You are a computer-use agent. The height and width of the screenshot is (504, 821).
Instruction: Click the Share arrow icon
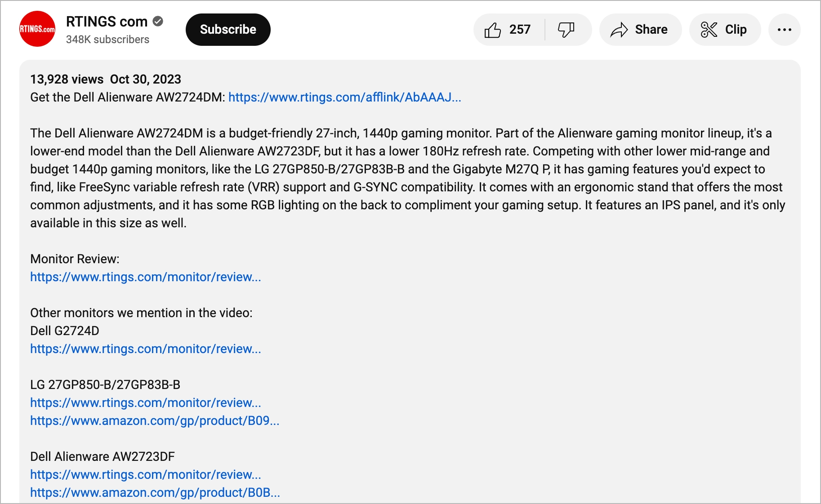[x=619, y=29]
